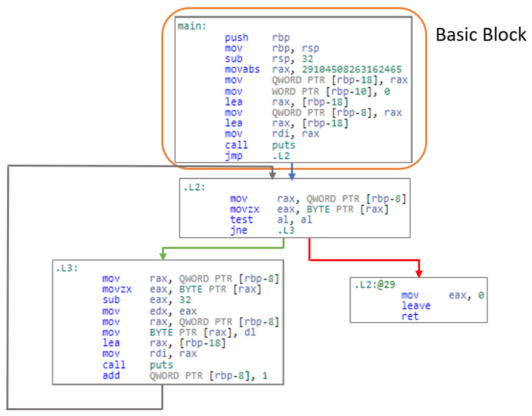Click the "jmp .L2" instruction

pyautogui.click(x=257, y=156)
